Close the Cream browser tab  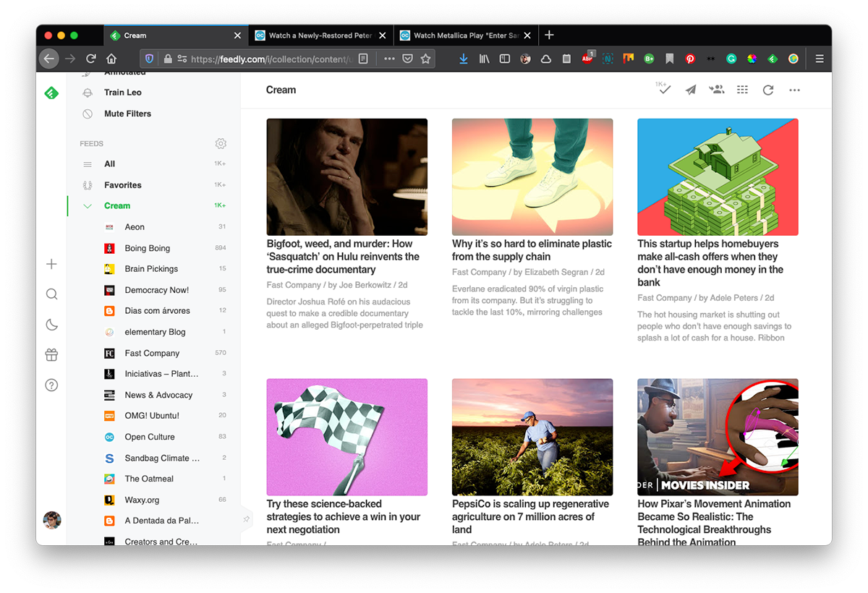coord(237,35)
